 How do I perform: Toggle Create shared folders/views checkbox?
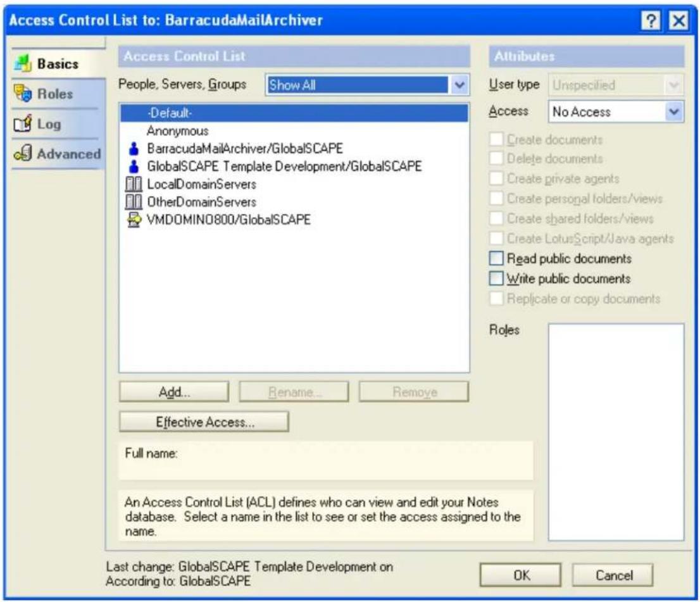click(x=496, y=218)
